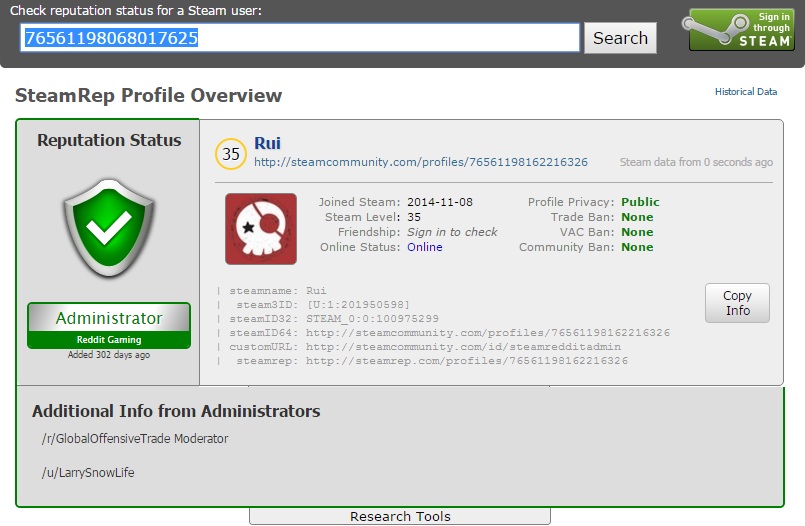Open the steamrep.com profile link
806x526 pixels.
pos(467,361)
